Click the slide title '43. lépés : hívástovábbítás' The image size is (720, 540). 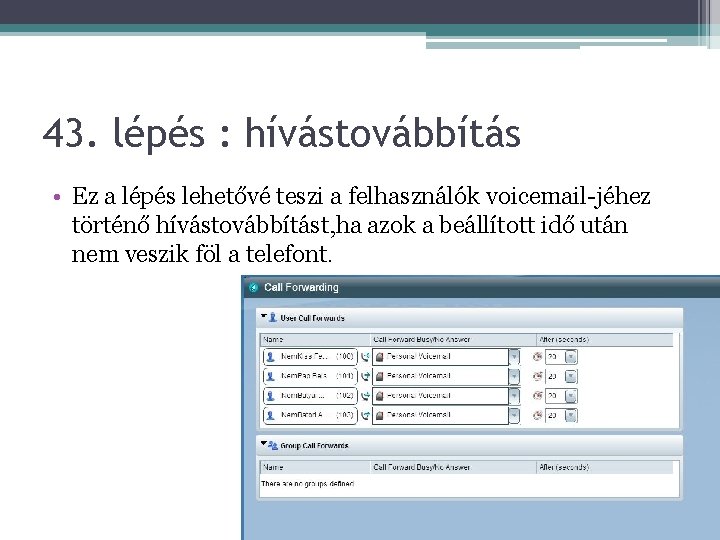pyautogui.click(x=281, y=134)
